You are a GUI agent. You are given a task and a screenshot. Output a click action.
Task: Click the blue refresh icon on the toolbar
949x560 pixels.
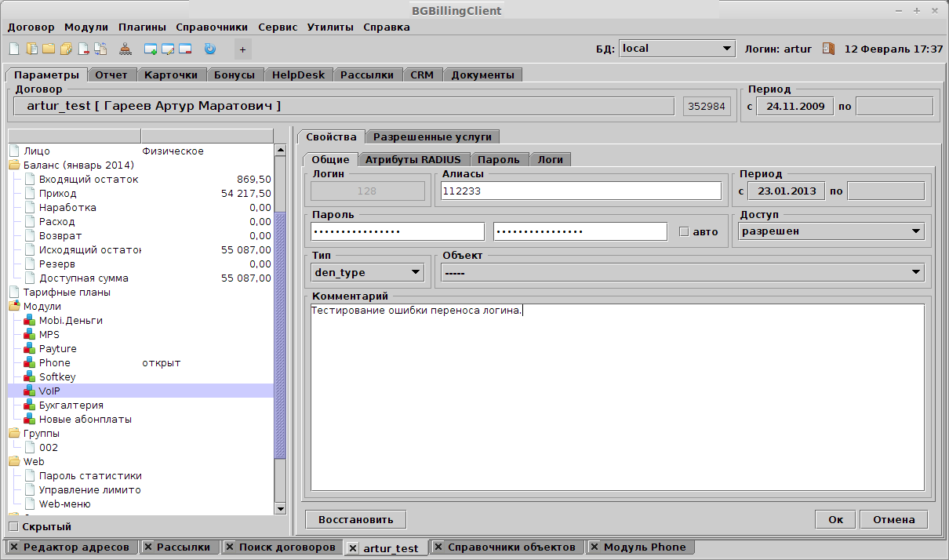(x=209, y=49)
